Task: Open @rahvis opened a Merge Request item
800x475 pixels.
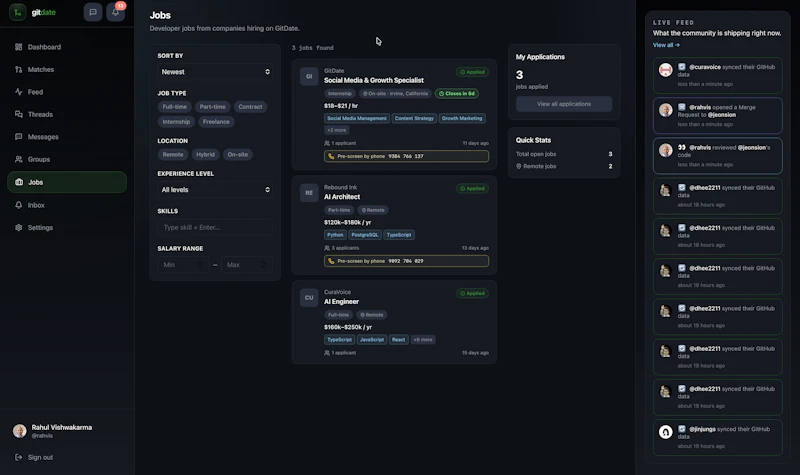Action: click(717, 115)
